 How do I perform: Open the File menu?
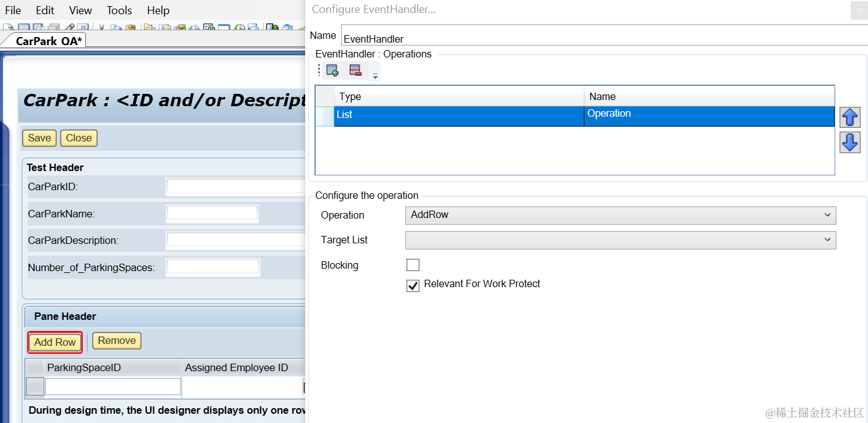(x=13, y=10)
